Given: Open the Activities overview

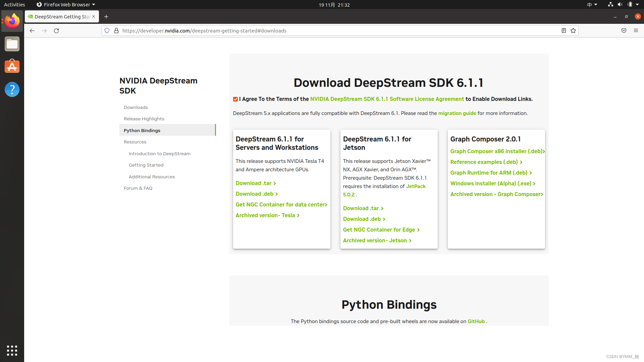Looking at the screenshot, I should tap(14, 5).
